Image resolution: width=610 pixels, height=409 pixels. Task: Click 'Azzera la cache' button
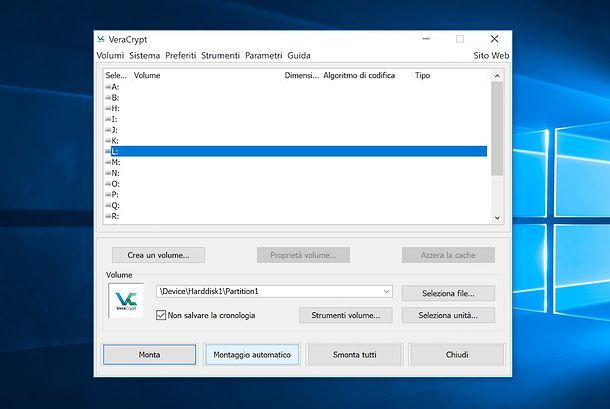(448, 255)
